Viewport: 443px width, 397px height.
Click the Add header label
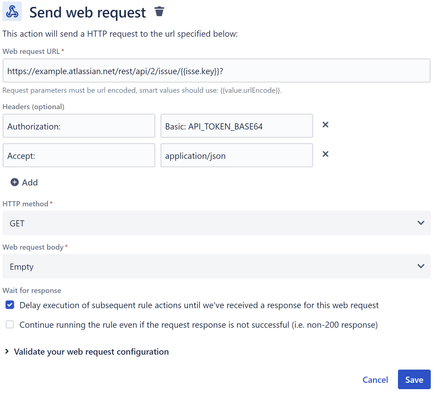coord(30,182)
